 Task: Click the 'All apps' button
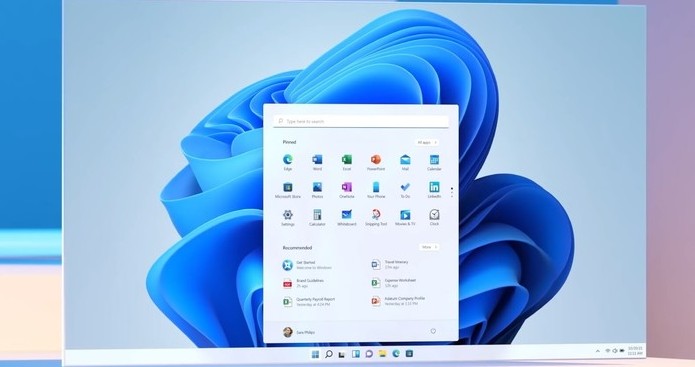[x=427, y=142]
